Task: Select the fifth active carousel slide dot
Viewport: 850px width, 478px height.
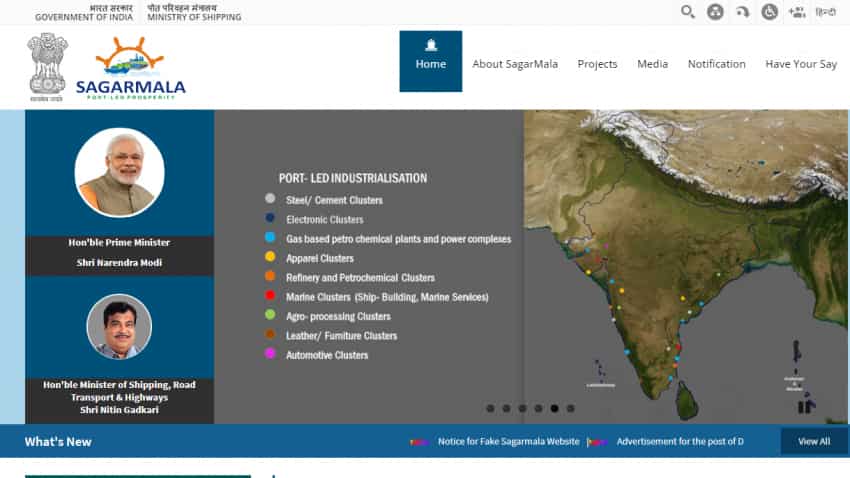Action: coord(555,409)
